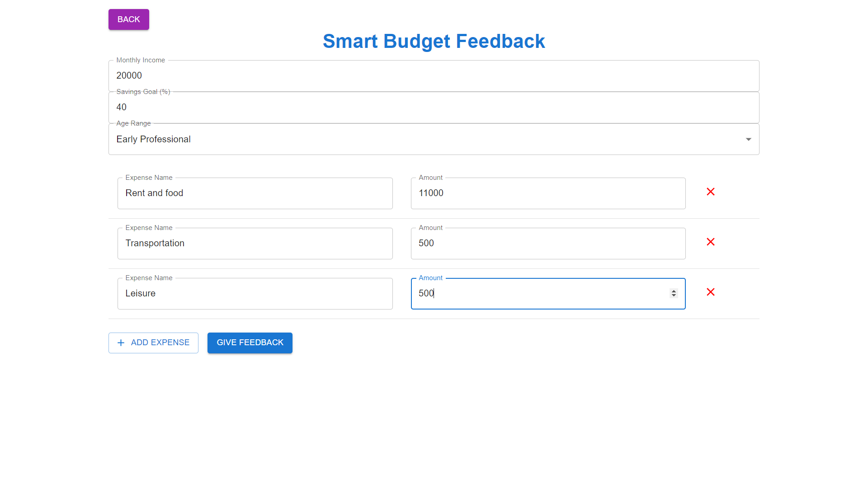This screenshot has height=488, width=868.
Task: Open the Age Range dropdown arrow
Action: [748, 139]
